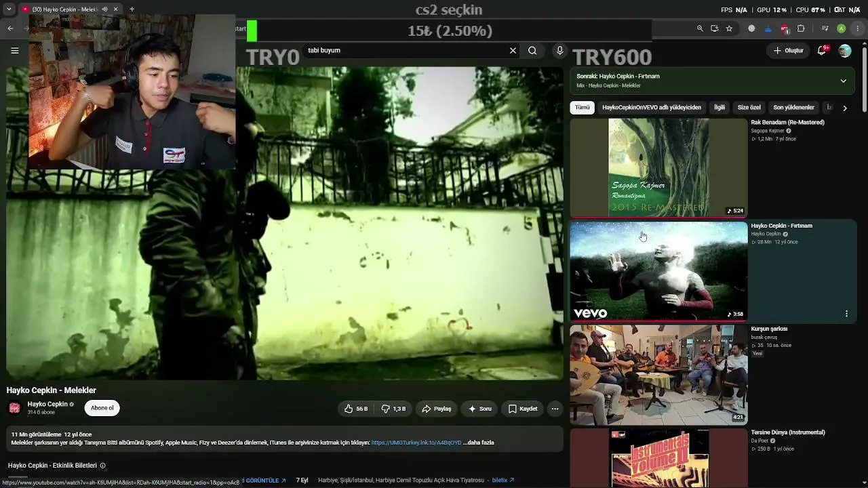The height and width of the screenshot is (488, 868).
Task: Open the Sagopa Kajmer channel name
Action: point(768,131)
